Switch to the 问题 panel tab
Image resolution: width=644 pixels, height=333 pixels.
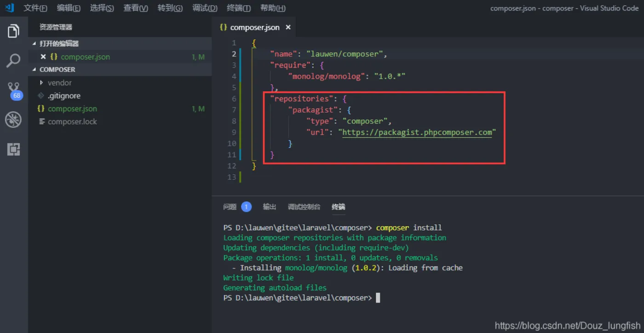(230, 207)
